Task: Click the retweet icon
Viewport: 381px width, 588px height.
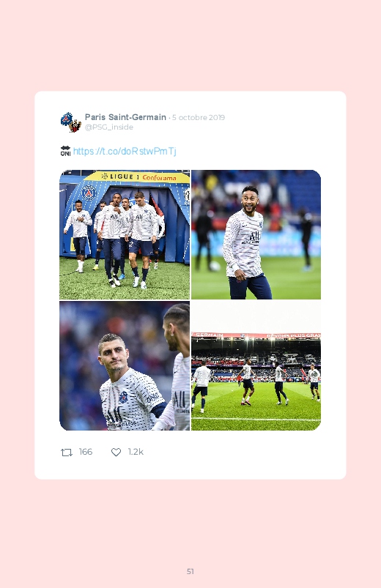Action: point(67,453)
